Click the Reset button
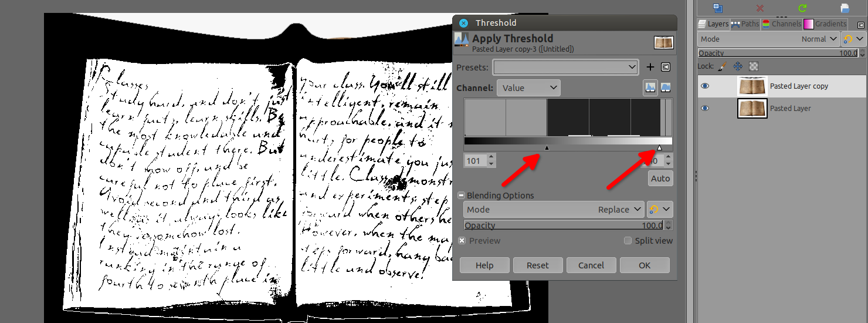 [x=538, y=265]
